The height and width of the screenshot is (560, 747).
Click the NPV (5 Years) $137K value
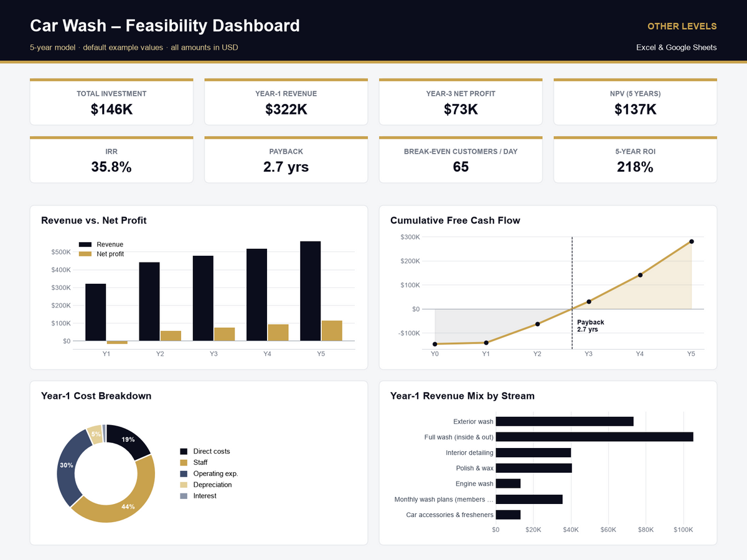coord(635,110)
